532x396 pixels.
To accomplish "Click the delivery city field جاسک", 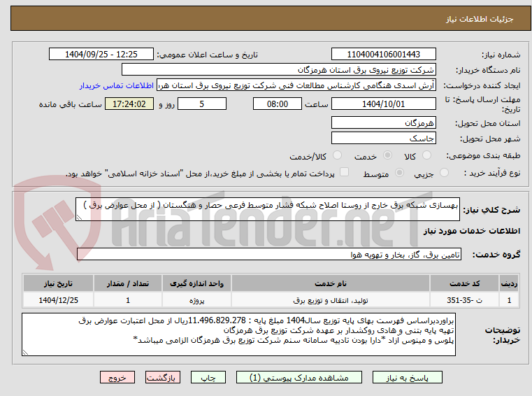I will click(x=383, y=139).
